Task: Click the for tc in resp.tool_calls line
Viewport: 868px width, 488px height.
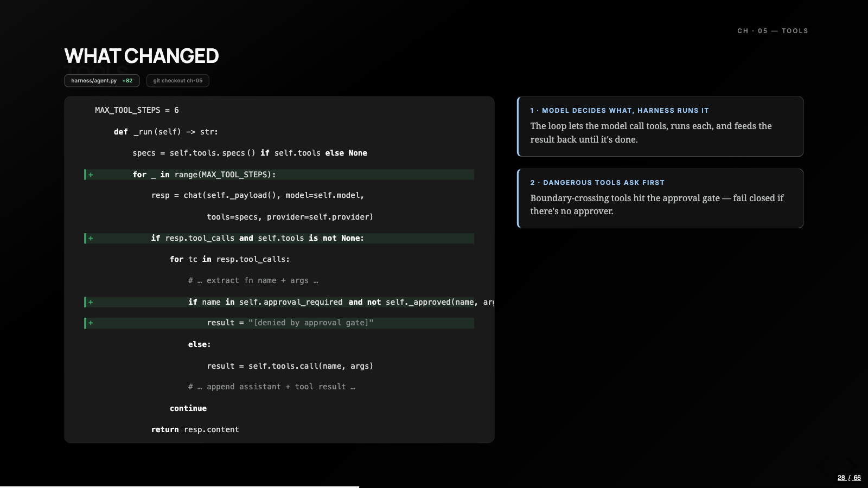Action: point(229,259)
